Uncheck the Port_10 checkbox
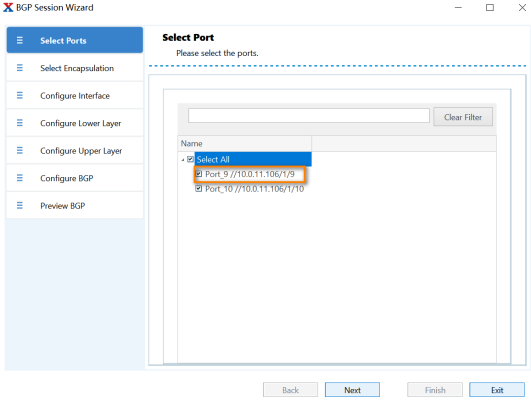 (198, 189)
